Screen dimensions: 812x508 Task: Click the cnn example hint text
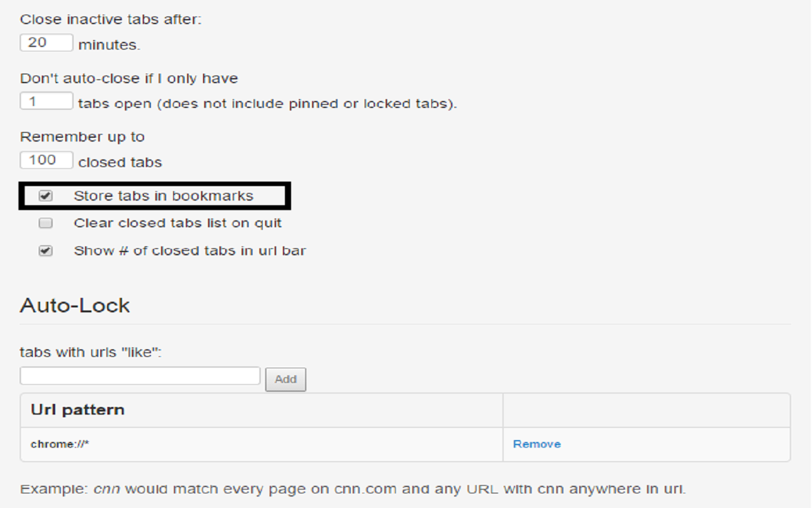353,490
